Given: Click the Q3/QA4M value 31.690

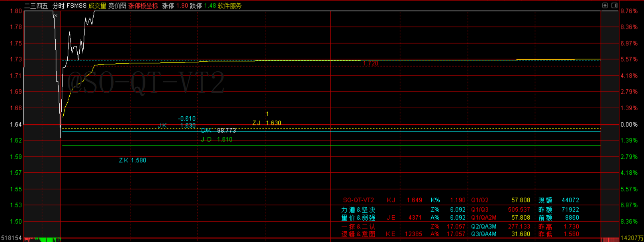Looking at the screenshot, I should click(x=521, y=234).
